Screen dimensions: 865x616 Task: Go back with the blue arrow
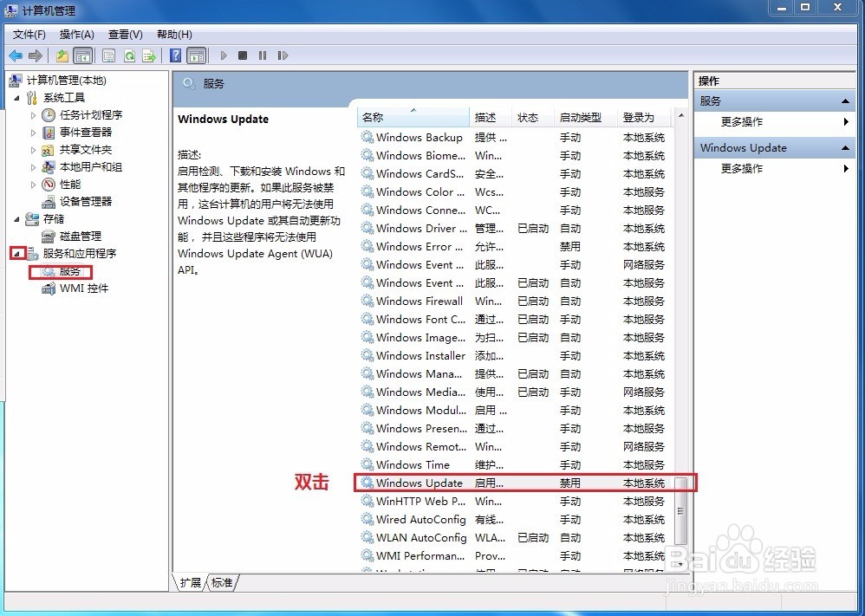click(16, 55)
